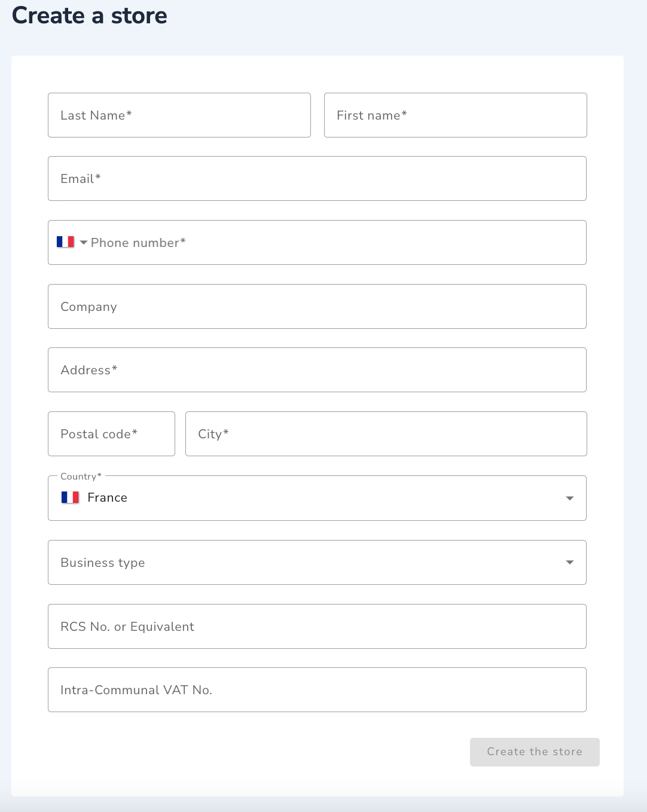The width and height of the screenshot is (647, 812).
Task: Click the Business type label text
Action: 103,563
